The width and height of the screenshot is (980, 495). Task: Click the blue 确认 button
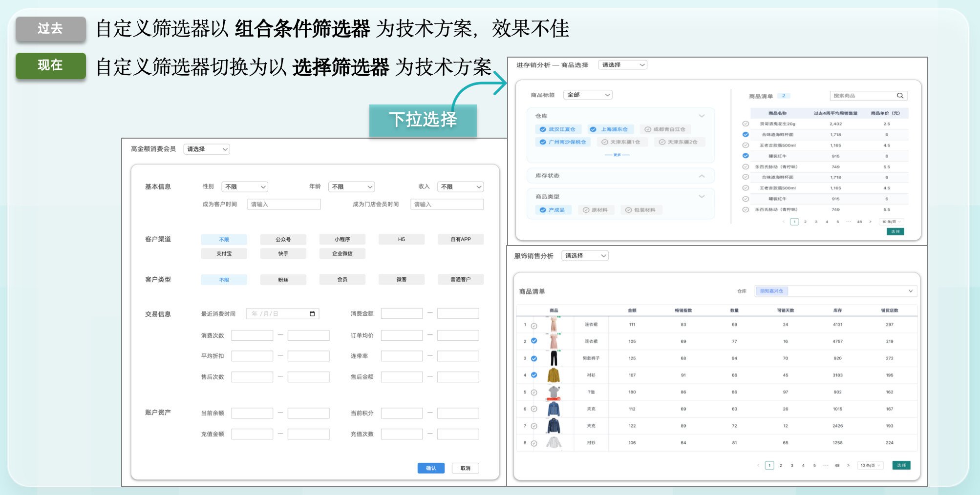click(x=431, y=468)
